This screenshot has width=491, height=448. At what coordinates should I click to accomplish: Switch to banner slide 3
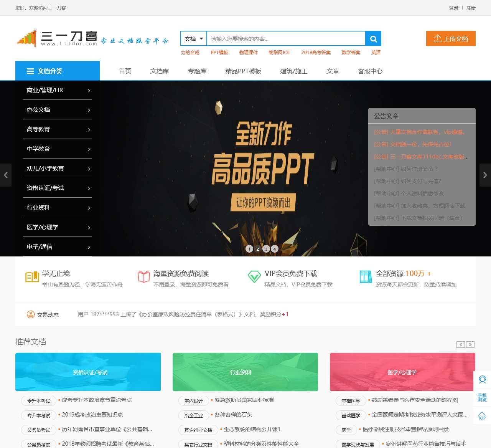tap(266, 249)
